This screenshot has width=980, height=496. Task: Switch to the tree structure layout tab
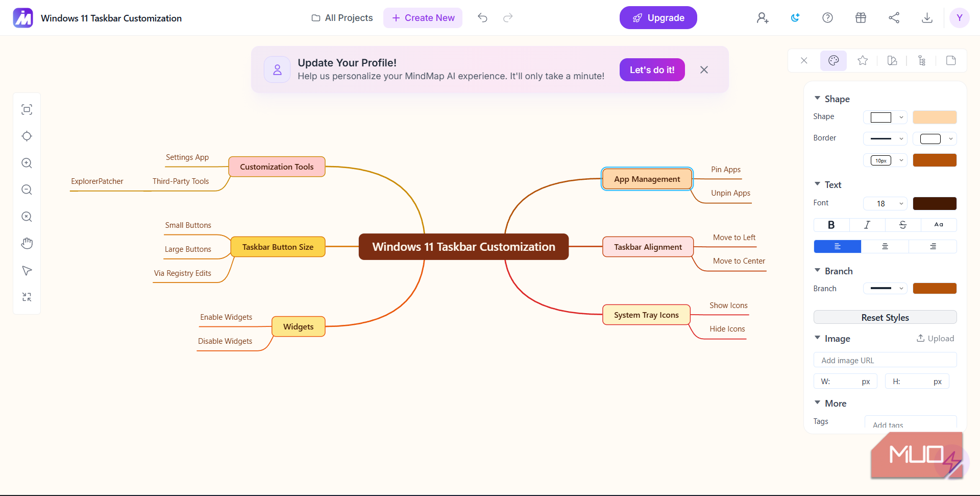[x=922, y=61]
